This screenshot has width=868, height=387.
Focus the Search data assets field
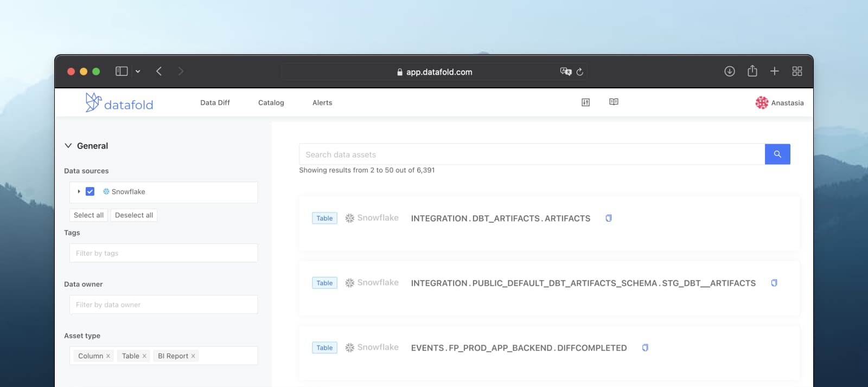[x=532, y=154]
